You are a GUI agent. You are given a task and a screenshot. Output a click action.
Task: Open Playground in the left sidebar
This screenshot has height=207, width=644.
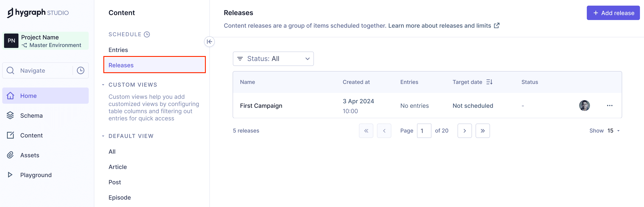(36, 175)
